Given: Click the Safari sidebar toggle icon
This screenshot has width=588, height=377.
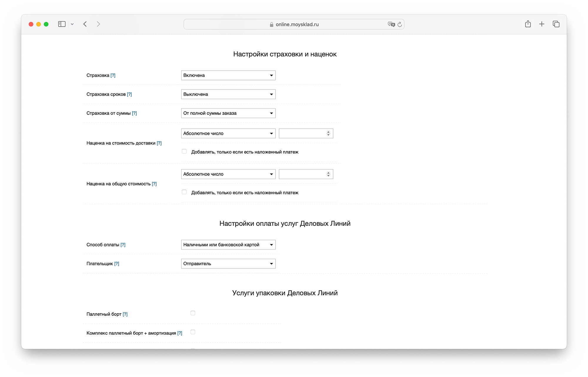Looking at the screenshot, I should (62, 24).
